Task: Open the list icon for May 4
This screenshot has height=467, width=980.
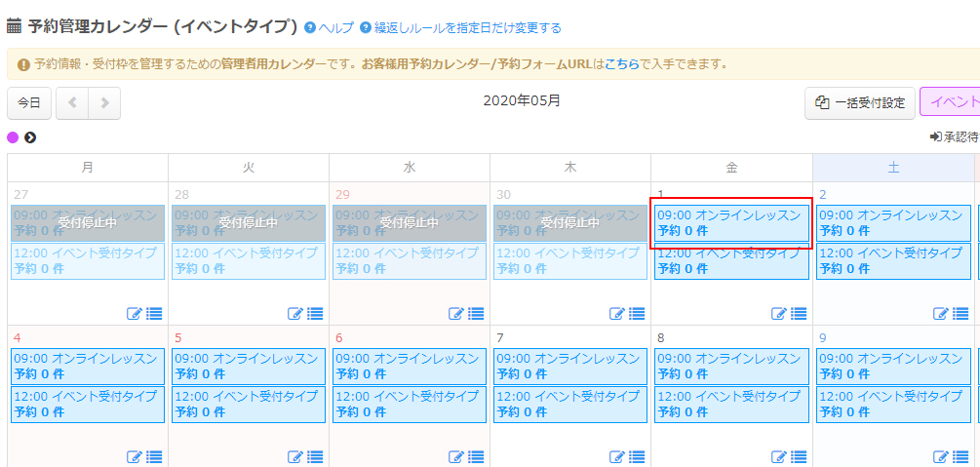Action: click(154, 456)
